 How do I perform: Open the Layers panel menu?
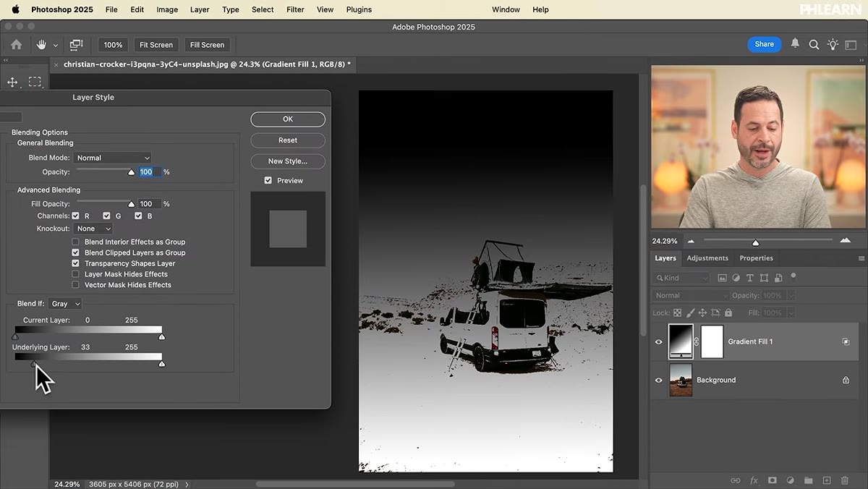click(861, 258)
